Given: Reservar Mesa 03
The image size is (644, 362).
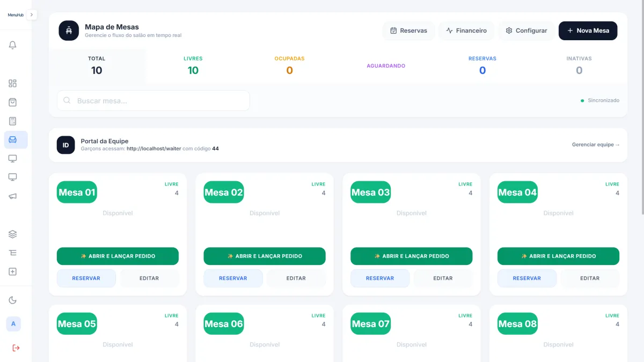Looking at the screenshot, I should 380,278.
